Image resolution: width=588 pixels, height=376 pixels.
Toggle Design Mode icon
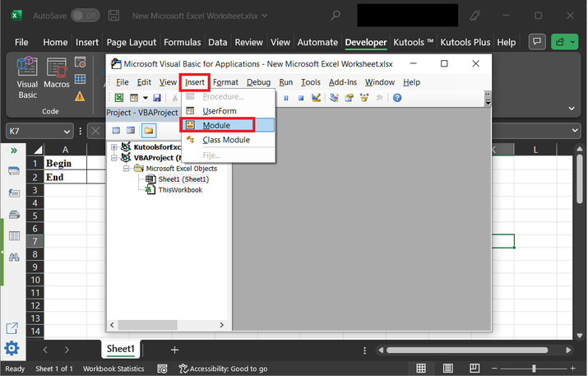pyautogui.click(x=316, y=98)
